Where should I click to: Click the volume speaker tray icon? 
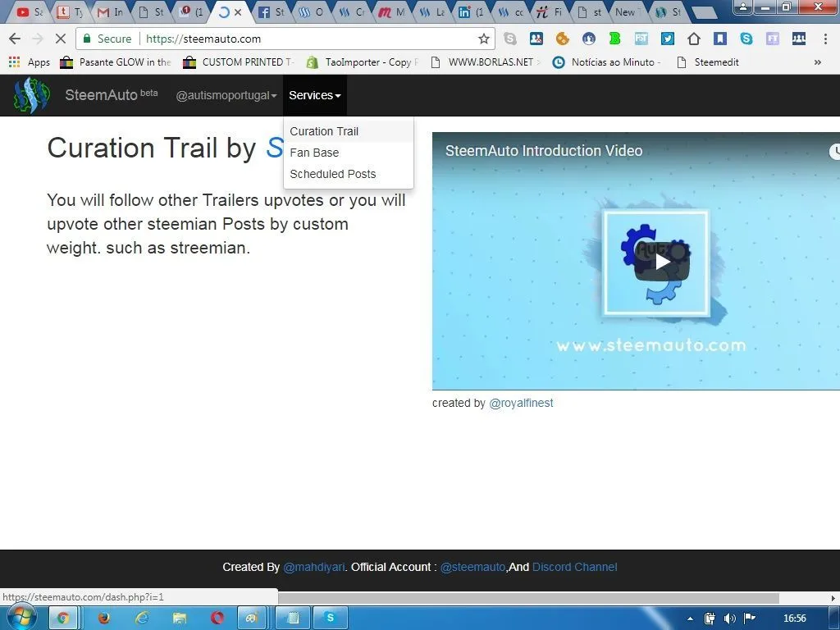click(729, 619)
